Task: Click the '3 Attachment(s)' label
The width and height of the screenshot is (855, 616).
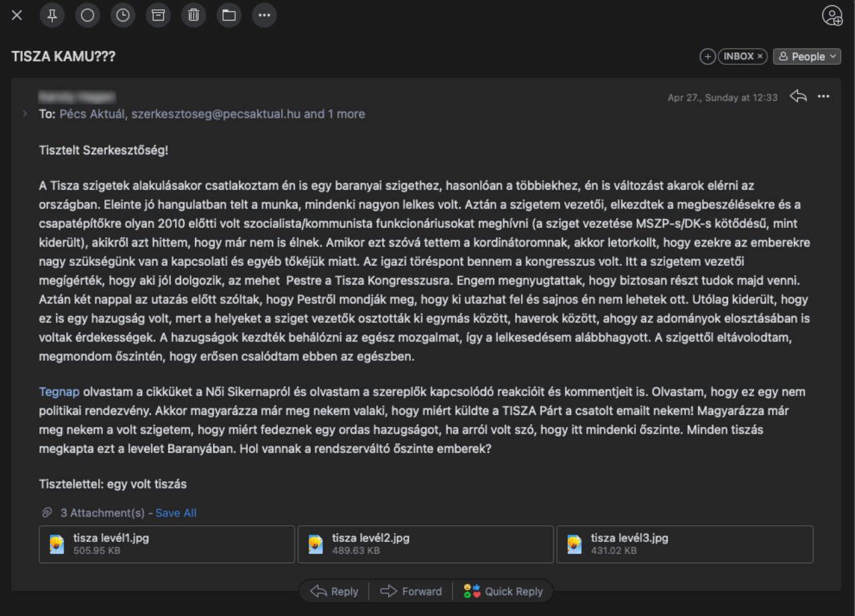Action: 102,513
